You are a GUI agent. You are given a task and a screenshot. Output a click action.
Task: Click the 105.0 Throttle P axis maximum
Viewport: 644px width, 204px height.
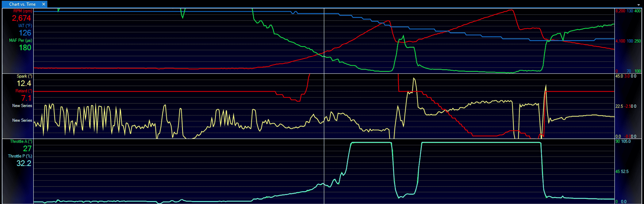pyautogui.click(x=626, y=141)
